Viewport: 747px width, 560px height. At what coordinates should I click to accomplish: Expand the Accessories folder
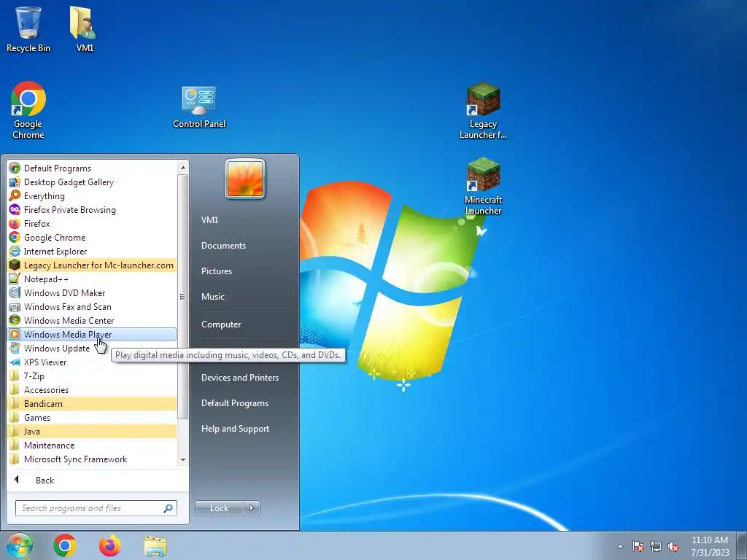pyautogui.click(x=92, y=389)
